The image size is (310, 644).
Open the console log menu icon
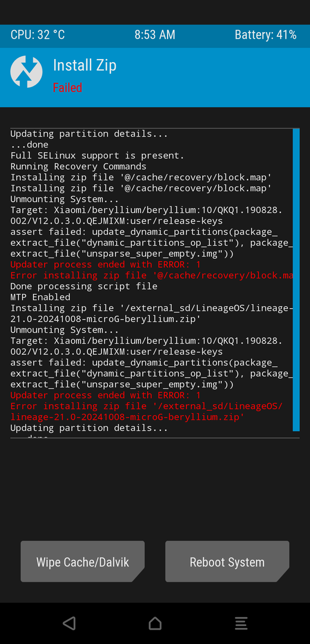tap(241, 623)
